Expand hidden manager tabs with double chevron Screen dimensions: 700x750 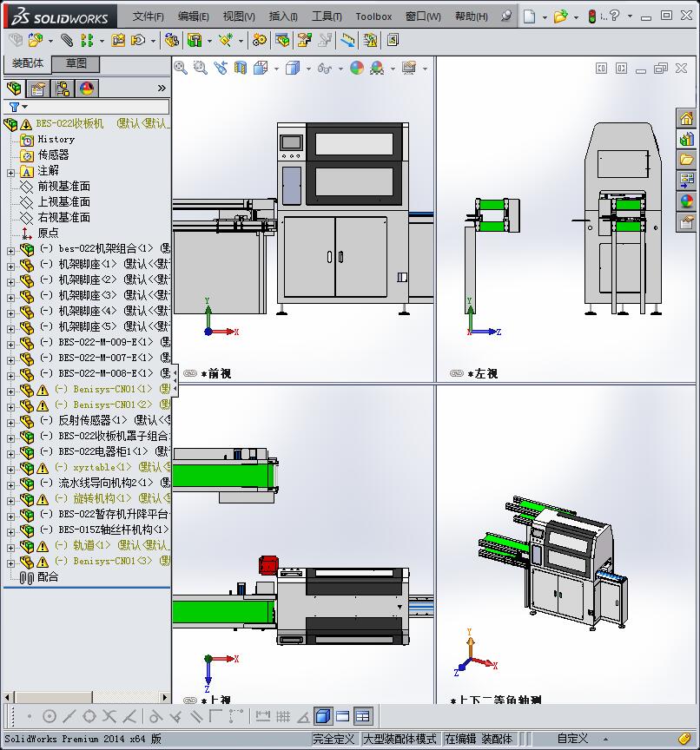(162, 88)
